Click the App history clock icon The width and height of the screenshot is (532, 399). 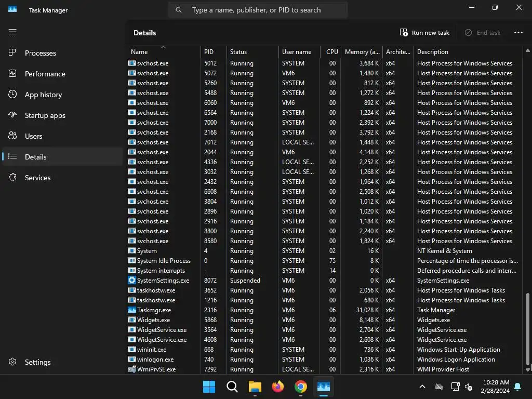coord(12,95)
